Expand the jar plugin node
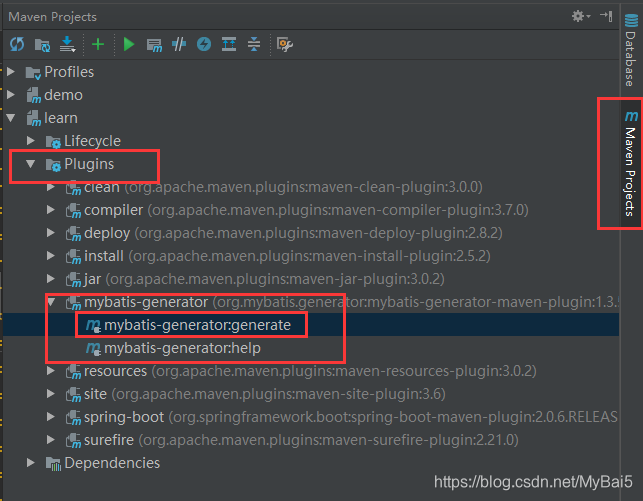The height and width of the screenshot is (501, 643). click(x=51, y=279)
